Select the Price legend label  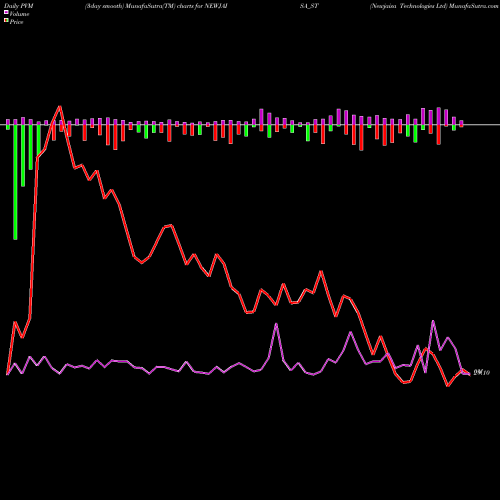pos(16,22)
